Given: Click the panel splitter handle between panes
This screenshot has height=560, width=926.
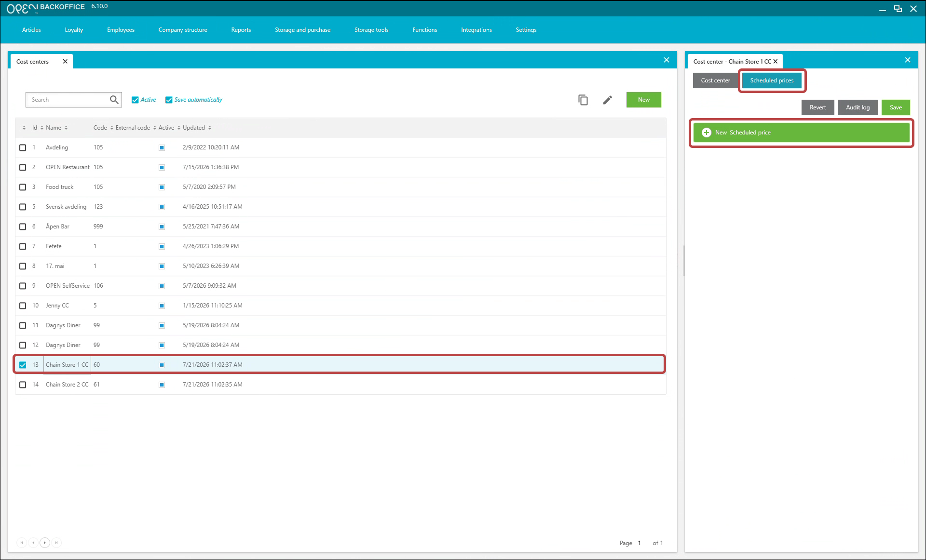Looking at the screenshot, I should point(683,261).
